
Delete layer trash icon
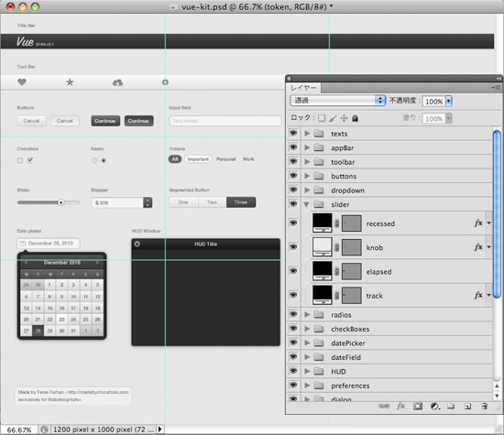coord(485,407)
